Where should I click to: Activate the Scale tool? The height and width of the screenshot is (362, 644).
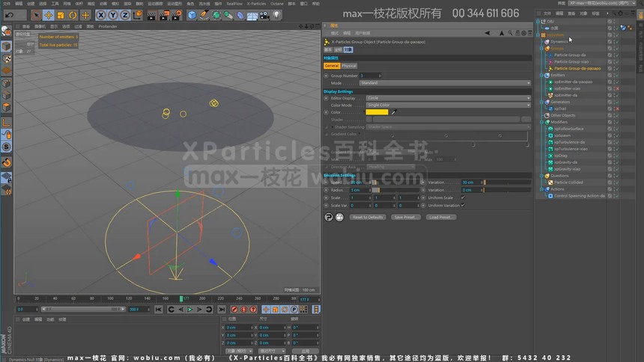61,15
